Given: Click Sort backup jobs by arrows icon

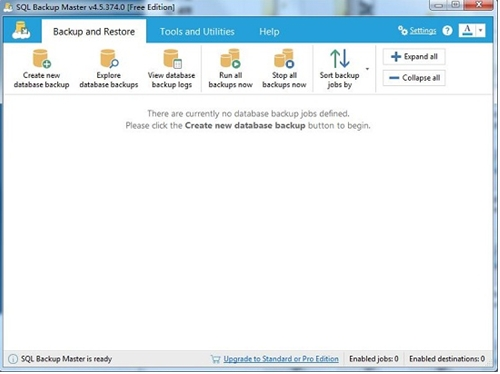Looking at the screenshot, I should (340, 58).
